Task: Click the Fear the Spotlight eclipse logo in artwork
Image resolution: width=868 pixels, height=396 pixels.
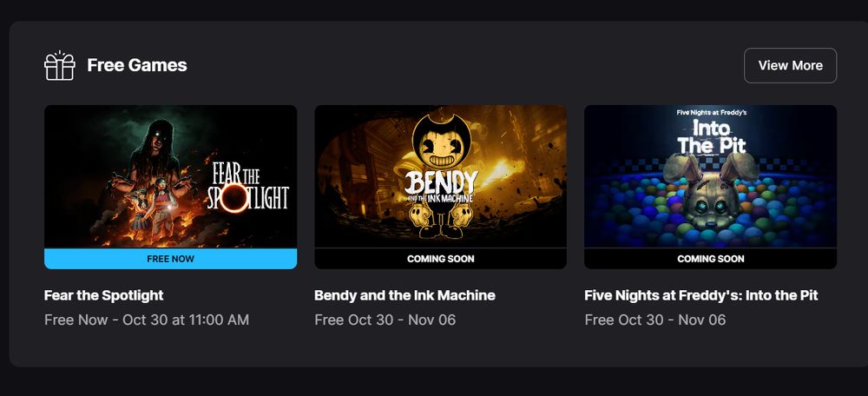Action: coord(248,191)
